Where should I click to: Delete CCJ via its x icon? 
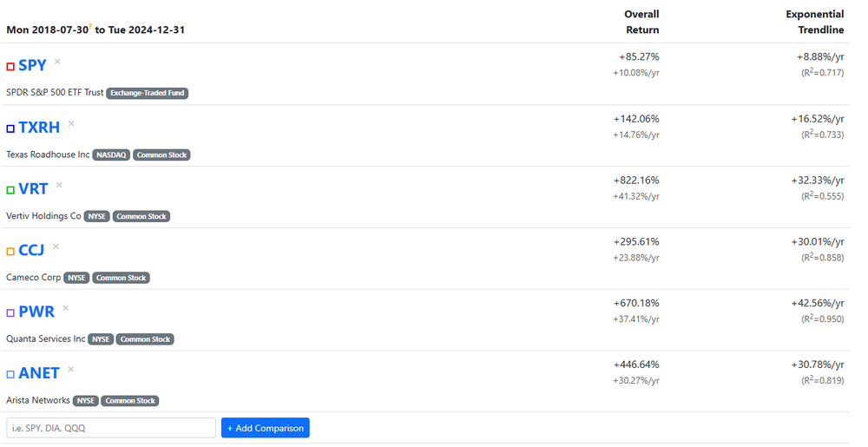tap(56, 247)
